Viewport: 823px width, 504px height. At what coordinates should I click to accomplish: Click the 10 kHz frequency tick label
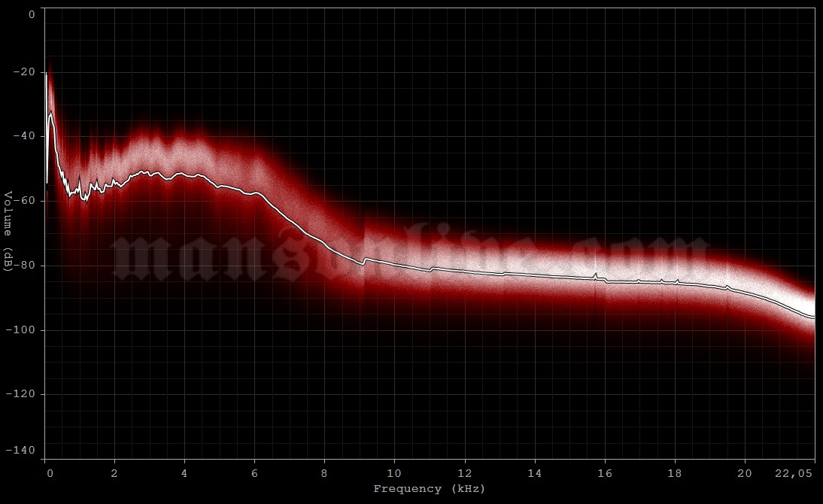395,474
